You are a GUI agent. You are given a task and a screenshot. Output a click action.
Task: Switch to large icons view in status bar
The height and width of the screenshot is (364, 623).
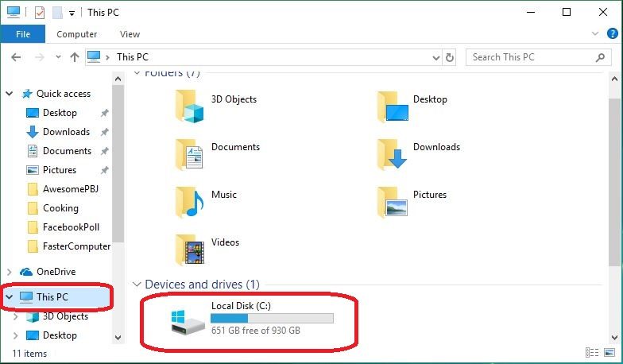[609, 353]
